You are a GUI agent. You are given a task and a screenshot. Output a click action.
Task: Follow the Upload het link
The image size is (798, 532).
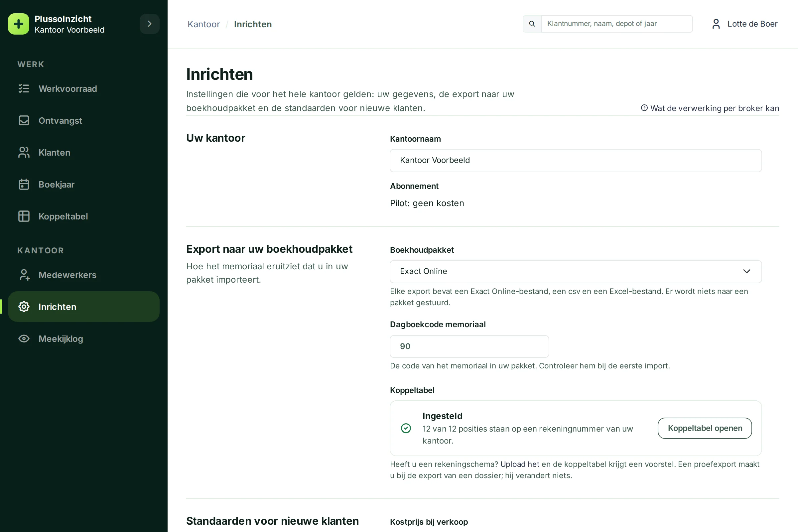click(519, 464)
